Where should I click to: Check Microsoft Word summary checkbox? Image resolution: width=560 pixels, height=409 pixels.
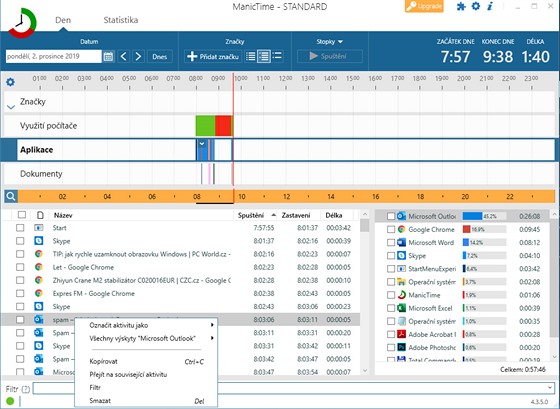click(391, 243)
